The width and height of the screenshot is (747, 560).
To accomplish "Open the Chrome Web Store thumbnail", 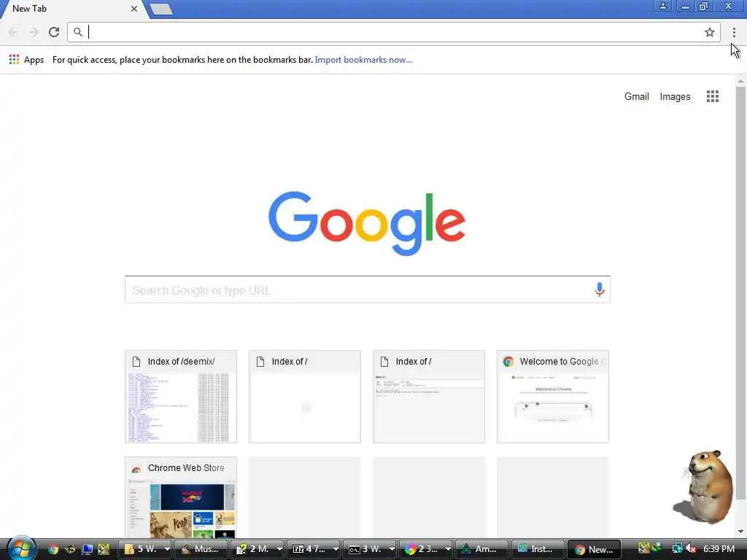I will tap(181, 497).
